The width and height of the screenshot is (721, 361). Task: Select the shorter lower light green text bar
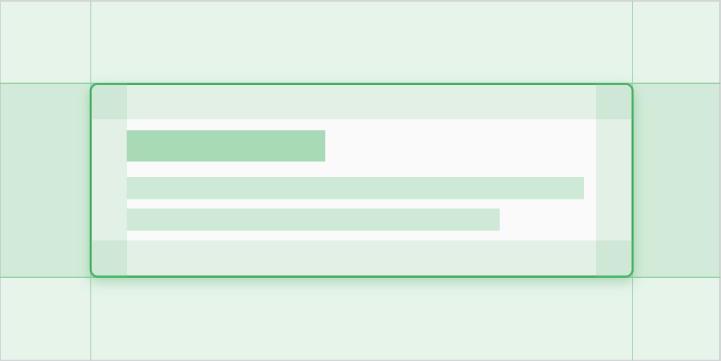coord(313,219)
